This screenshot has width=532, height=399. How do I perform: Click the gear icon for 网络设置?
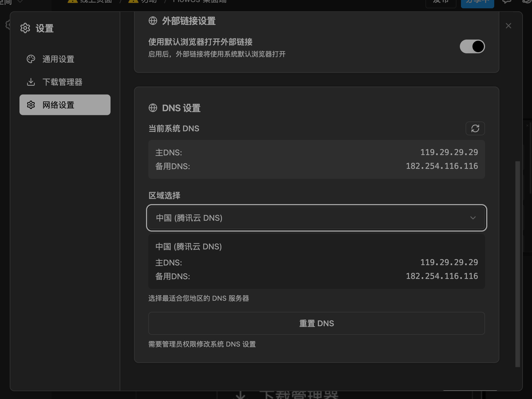coord(31,105)
